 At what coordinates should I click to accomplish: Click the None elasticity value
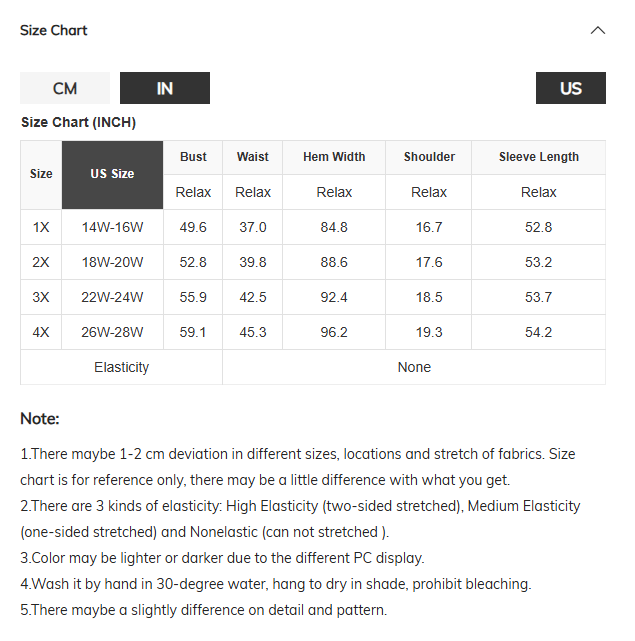coord(414,368)
